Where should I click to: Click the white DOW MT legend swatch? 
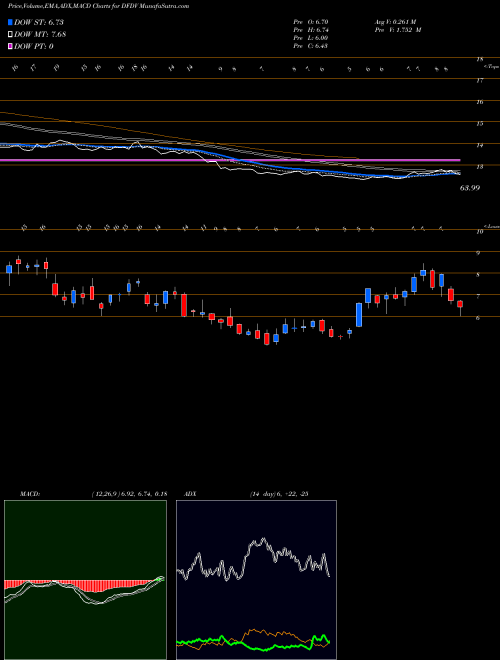[x=10, y=35]
